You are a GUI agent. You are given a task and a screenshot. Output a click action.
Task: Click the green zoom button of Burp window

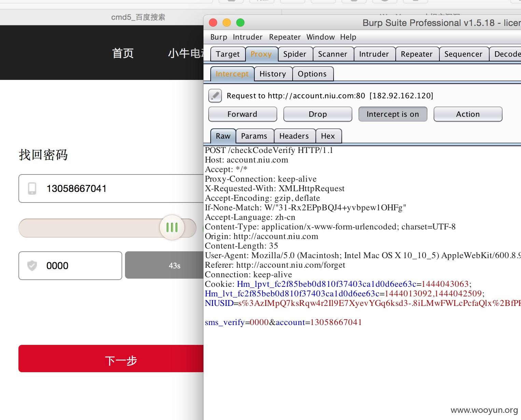click(240, 23)
